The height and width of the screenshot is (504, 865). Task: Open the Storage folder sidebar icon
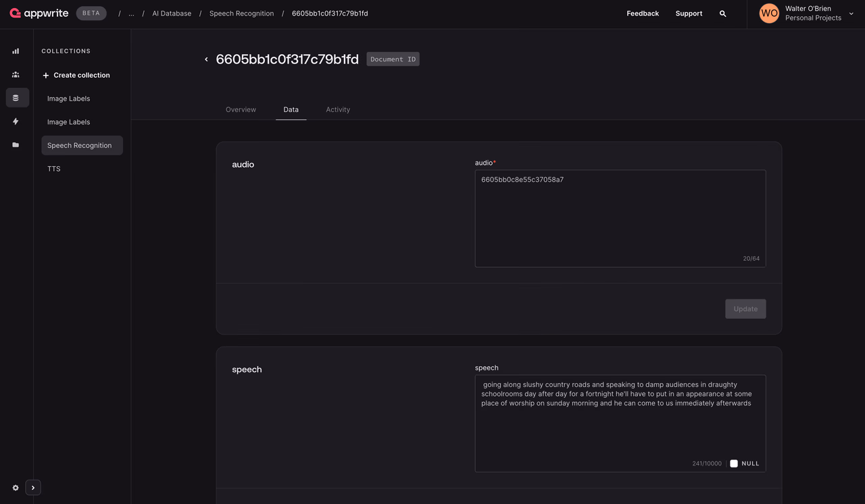[16, 145]
